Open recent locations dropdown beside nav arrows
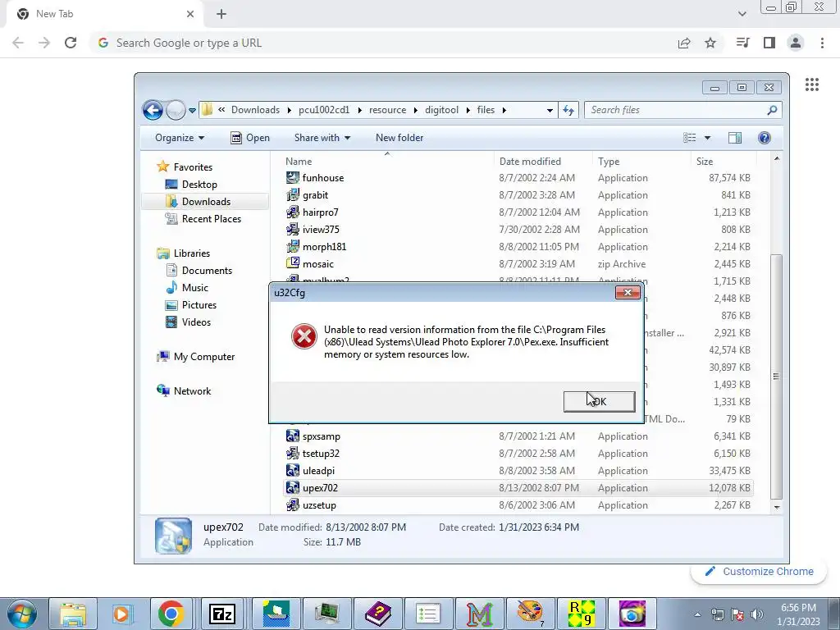The height and width of the screenshot is (630, 840). tap(192, 111)
